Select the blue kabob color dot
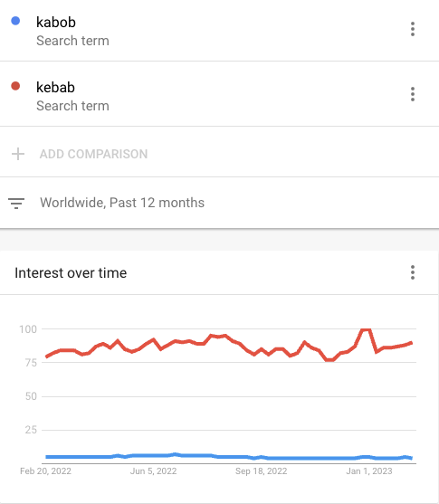 (15, 21)
